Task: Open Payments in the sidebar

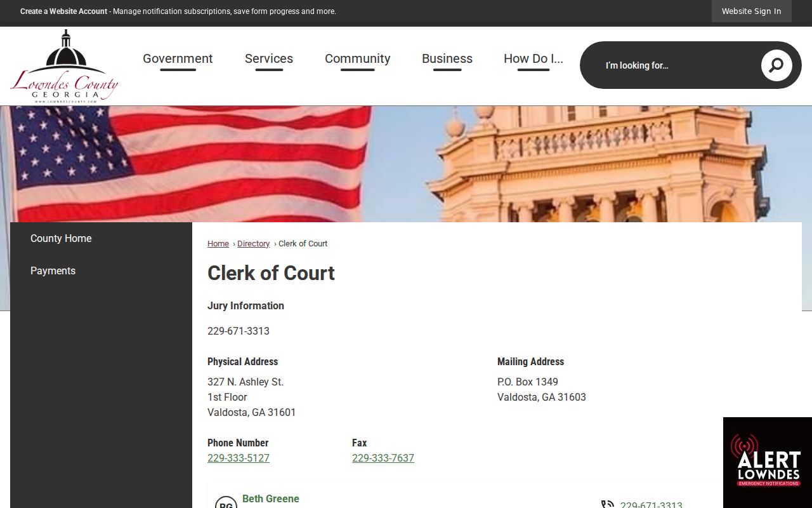Action: coord(53,271)
